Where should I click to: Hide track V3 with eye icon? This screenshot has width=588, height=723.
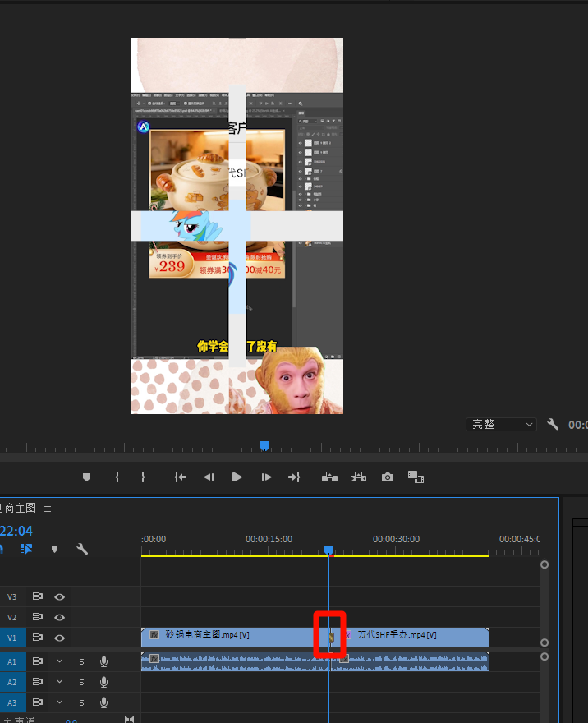tap(59, 596)
